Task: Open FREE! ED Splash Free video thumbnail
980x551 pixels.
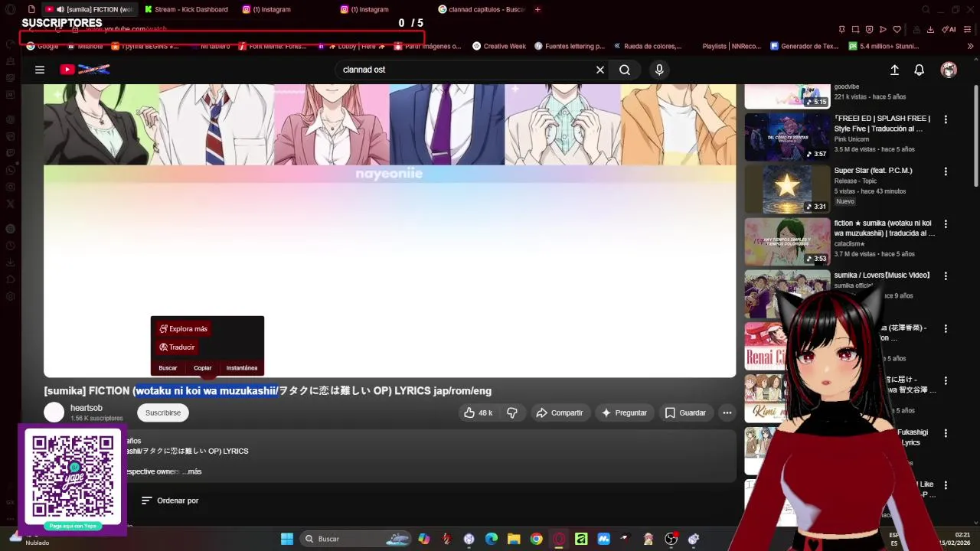Action: tap(787, 136)
